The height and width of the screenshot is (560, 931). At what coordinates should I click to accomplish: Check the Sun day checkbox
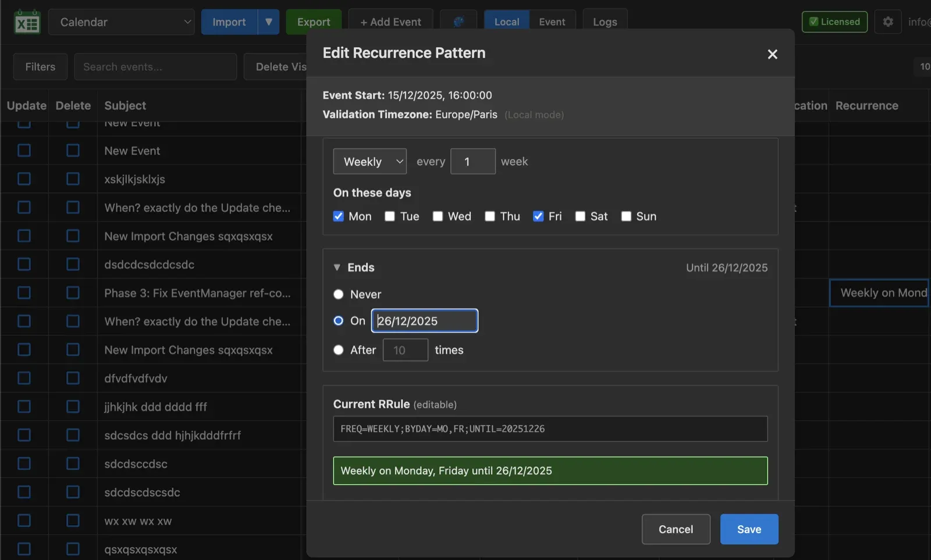(x=626, y=216)
